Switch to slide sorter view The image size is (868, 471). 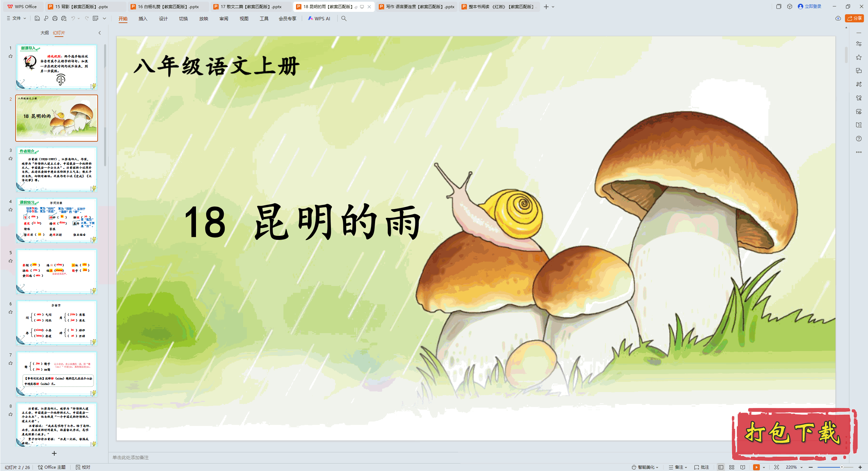[732, 467]
